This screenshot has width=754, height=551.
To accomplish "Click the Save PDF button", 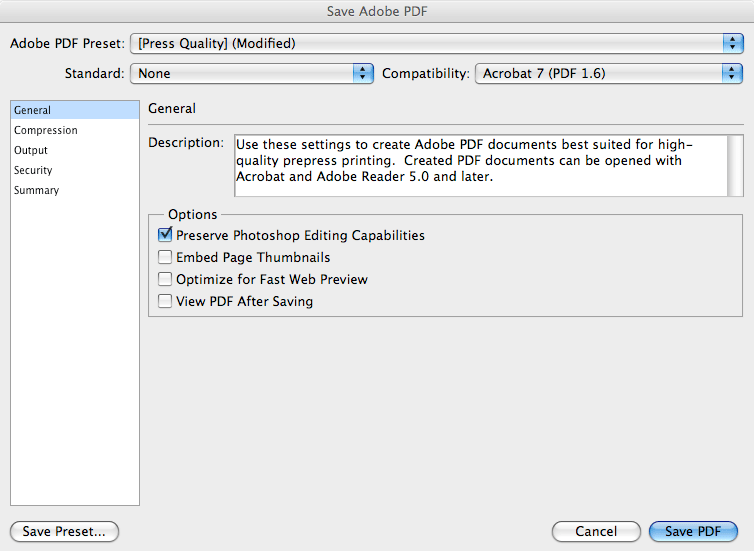I will (693, 531).
